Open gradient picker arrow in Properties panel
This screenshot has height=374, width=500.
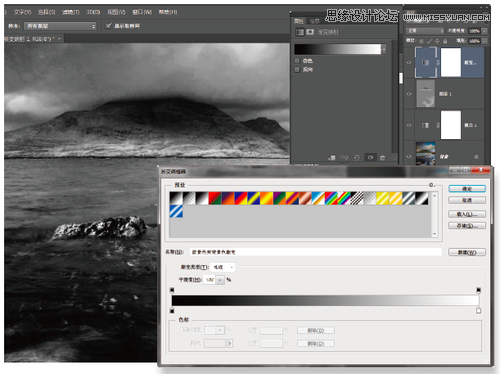(x=384, y=49)
